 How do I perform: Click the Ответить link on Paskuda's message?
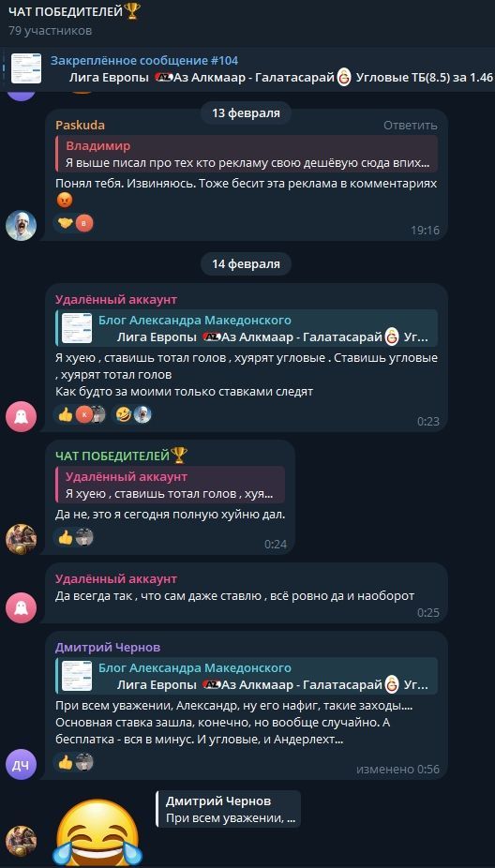click(411, 125)
